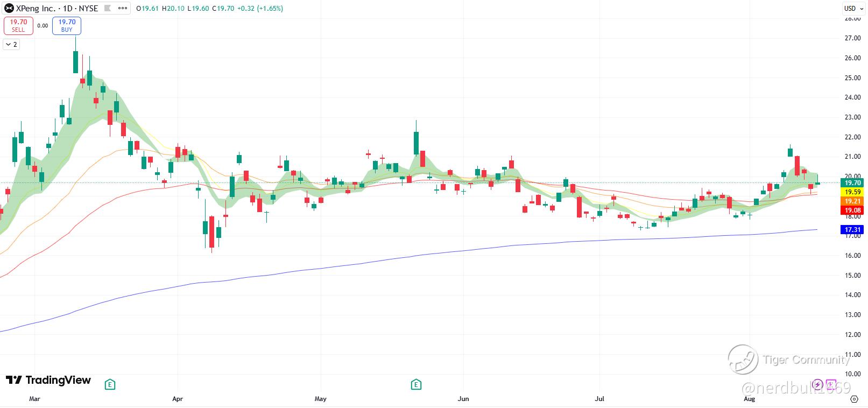
Task: Click the Aug label on the time axis
Action: (x=749, y=399)
